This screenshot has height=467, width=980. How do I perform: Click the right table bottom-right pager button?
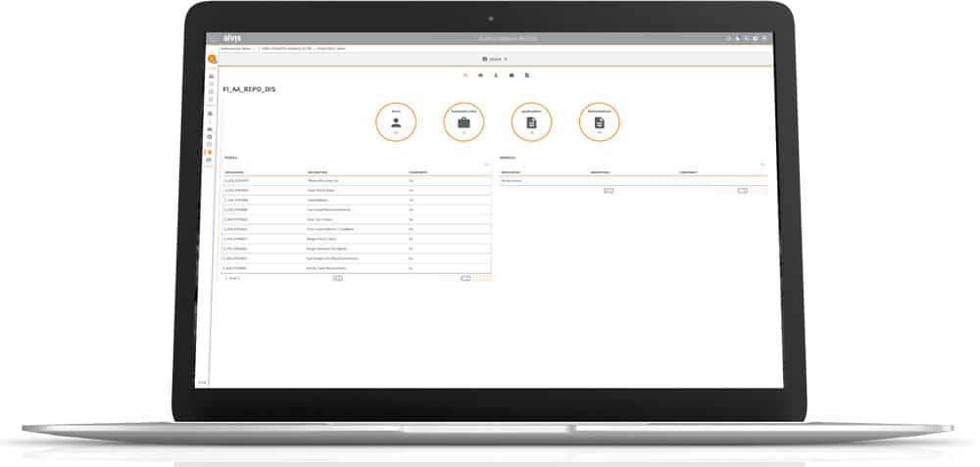[742, 191]
